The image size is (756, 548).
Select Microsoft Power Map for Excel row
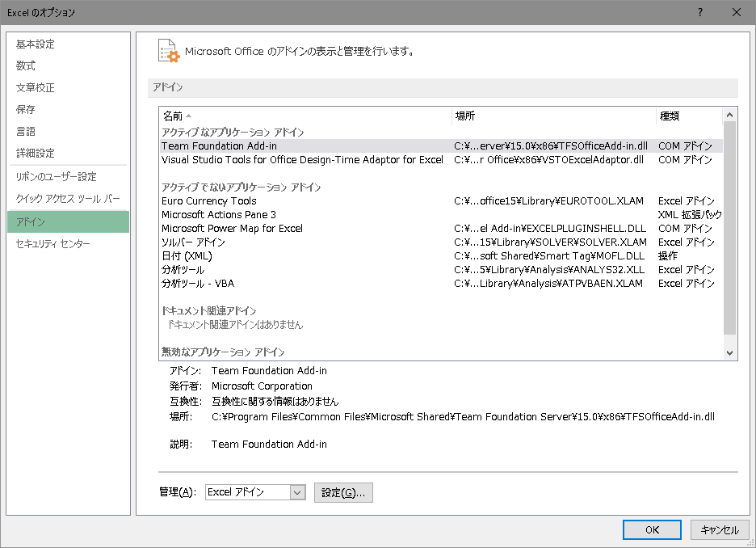[x=441, y=228]
